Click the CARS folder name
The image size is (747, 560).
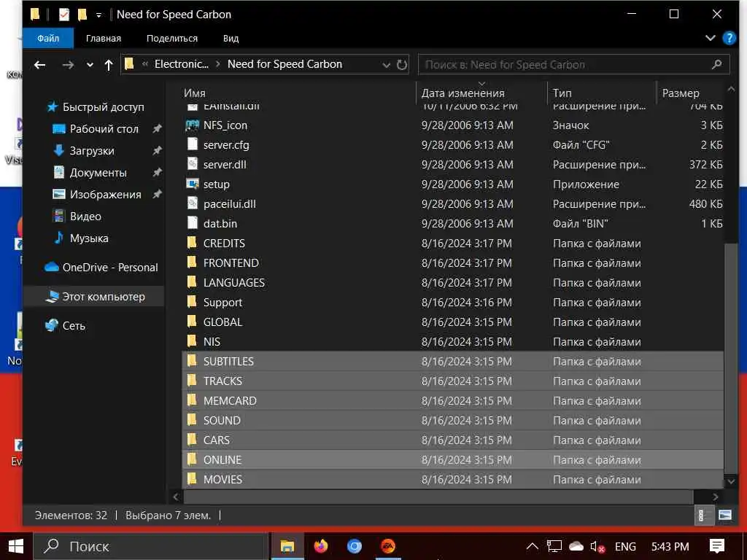pyautogui.click(x=217, y=440)
